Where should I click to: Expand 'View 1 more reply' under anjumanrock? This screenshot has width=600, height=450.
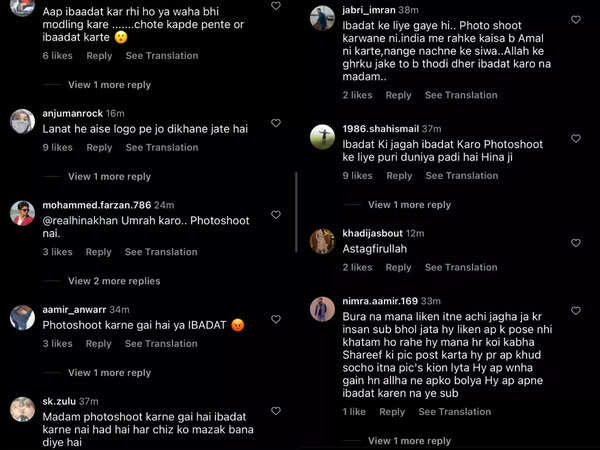tap(109, 177)
